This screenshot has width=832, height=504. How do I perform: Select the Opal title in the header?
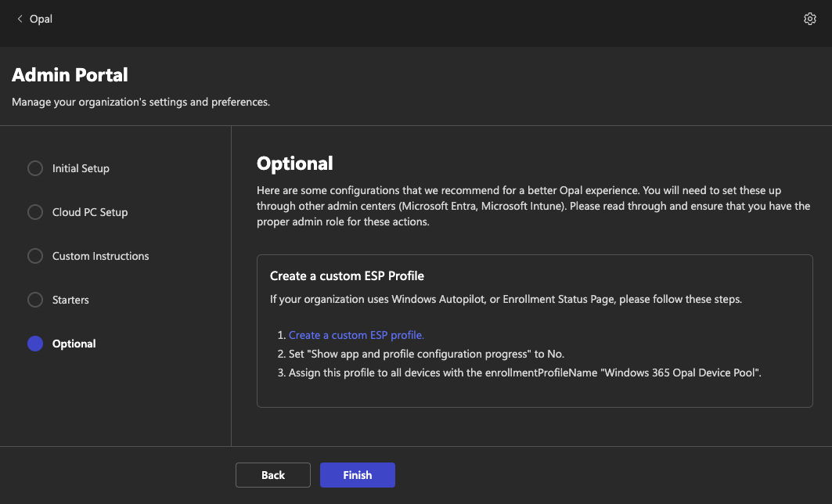pyautogui.click(x=41, y=19)
